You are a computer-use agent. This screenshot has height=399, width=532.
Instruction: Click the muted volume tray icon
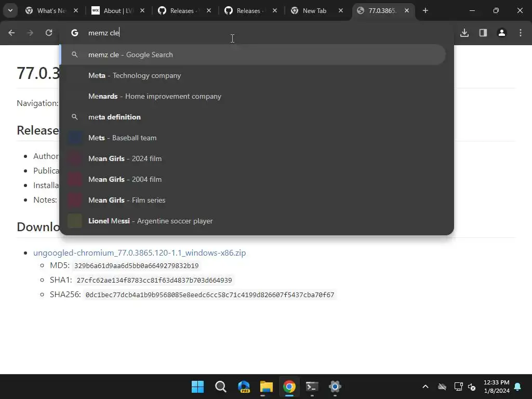(x=472, y=387)
